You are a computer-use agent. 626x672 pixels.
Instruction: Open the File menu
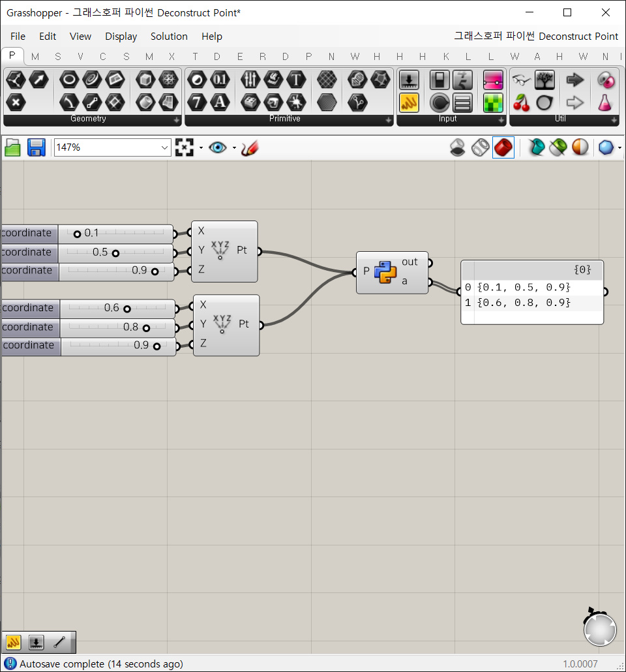coord(18,37)
